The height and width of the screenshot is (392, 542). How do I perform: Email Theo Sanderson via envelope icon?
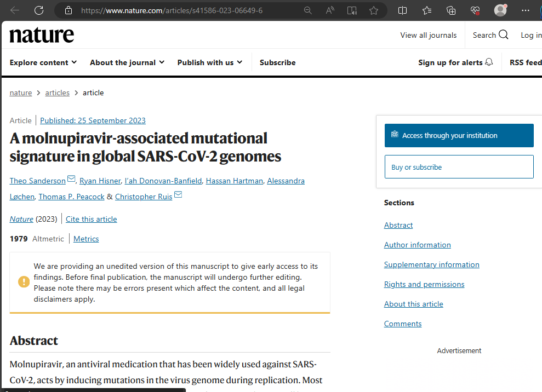pyautogui.click(x=71, y=179)
